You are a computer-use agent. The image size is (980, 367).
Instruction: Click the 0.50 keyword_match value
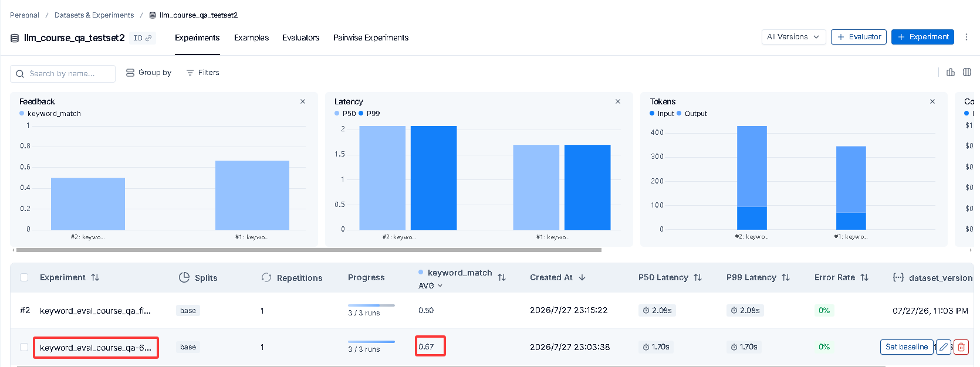pyautogui.click(x=426, y=311)
